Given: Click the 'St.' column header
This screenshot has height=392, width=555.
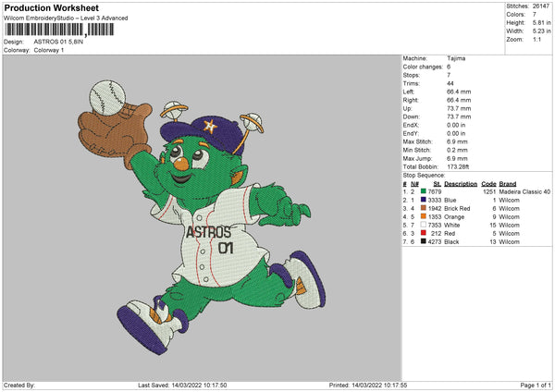Looking at the screenshot, I should click(x=438, y=184).
